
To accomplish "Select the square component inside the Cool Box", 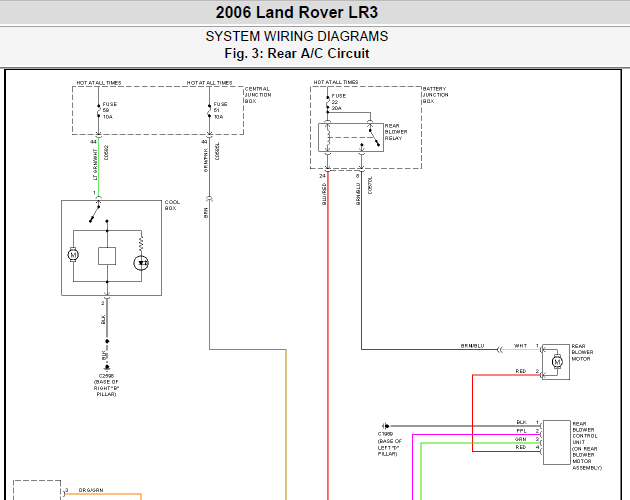I will 107,256.
